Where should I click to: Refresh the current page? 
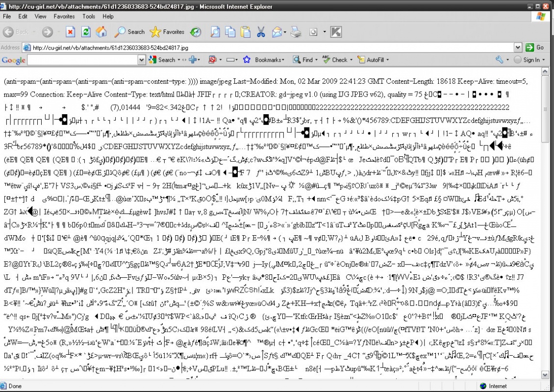[x=86, y=32]
